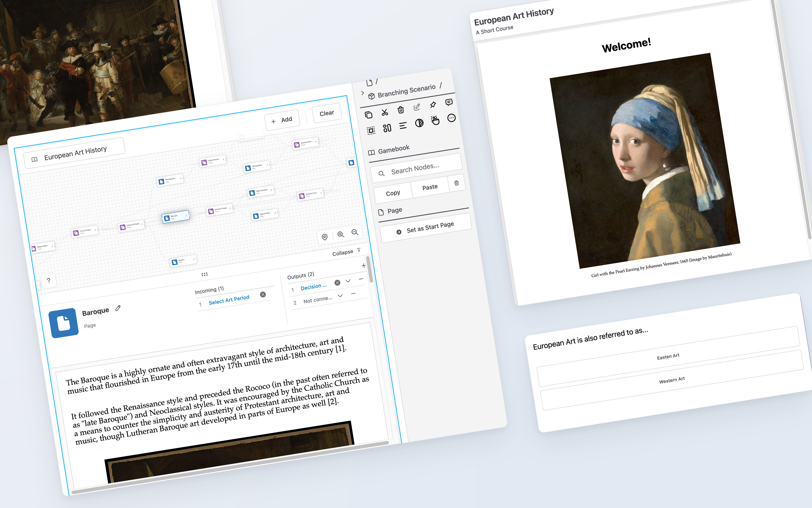Click the European Art History breadcrumb tab
Screen dimensions: 812x508
pyautogui.click(x=74, y=153)
